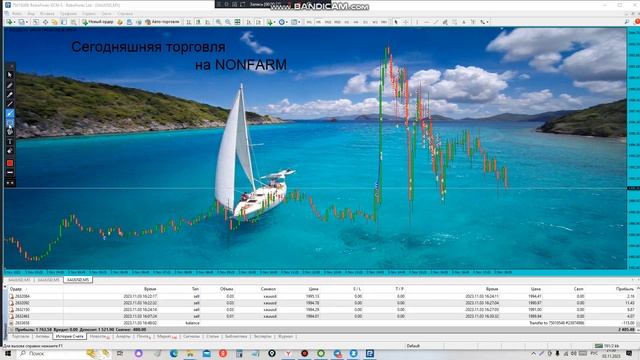Zoom in on the chart
The height and width of the screenshot is (360, 640).
218,22
